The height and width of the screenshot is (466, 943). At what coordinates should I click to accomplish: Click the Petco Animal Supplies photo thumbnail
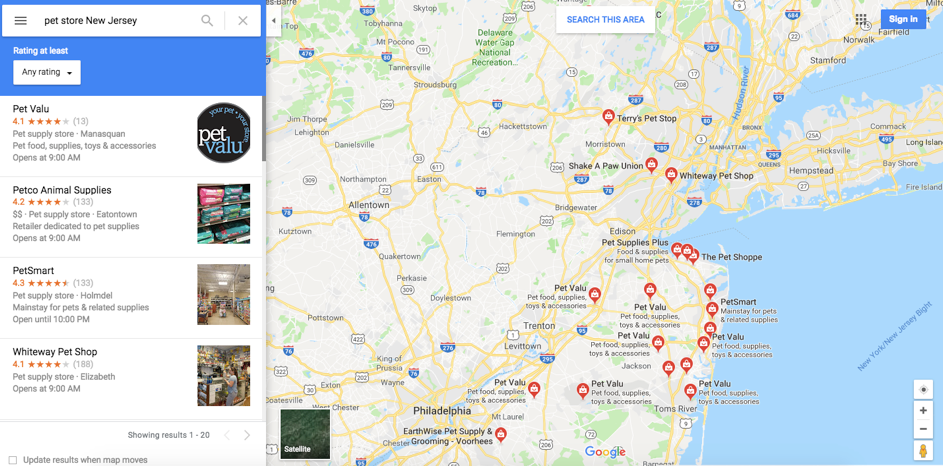224,213
